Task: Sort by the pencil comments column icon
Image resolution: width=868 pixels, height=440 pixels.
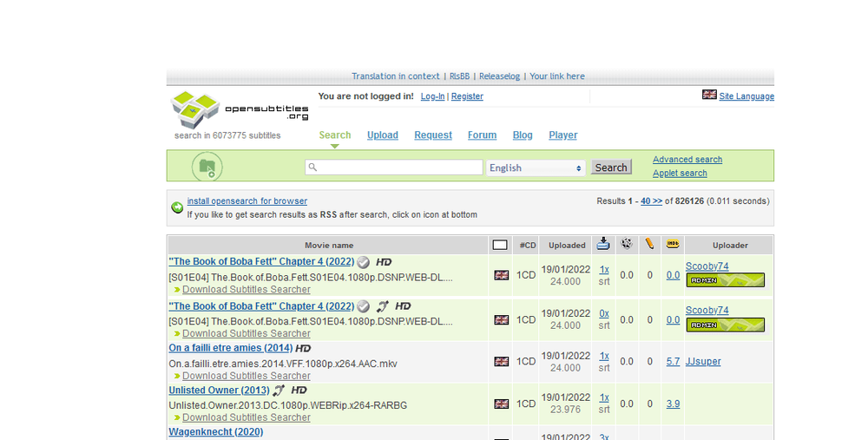Action: click(x=649, y=245)
